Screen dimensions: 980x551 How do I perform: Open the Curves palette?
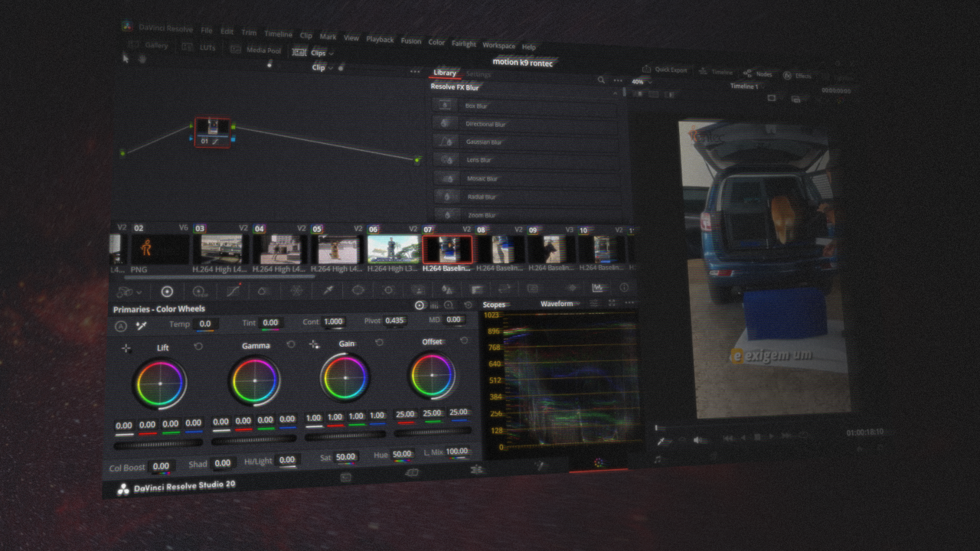234,291
